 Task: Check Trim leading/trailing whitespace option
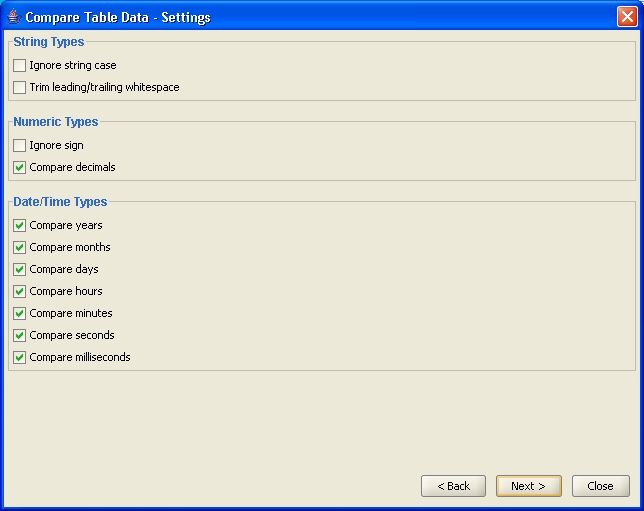point(19,87)
